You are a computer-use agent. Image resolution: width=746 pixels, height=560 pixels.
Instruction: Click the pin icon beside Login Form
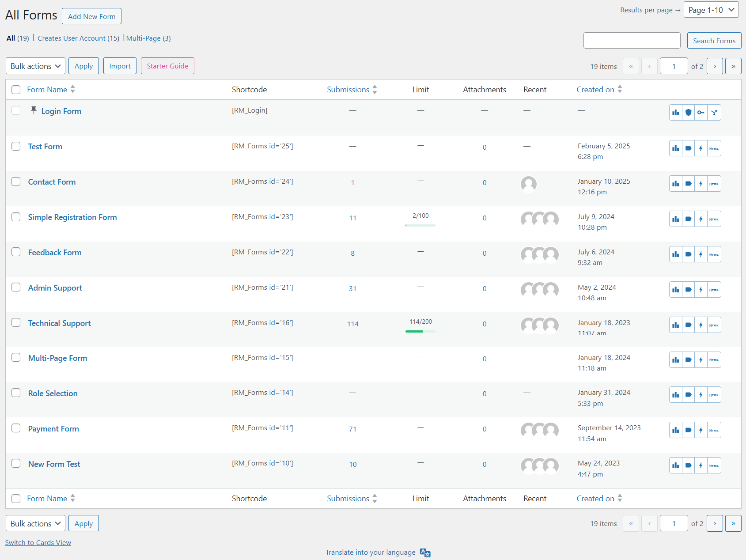coord(34,110)
